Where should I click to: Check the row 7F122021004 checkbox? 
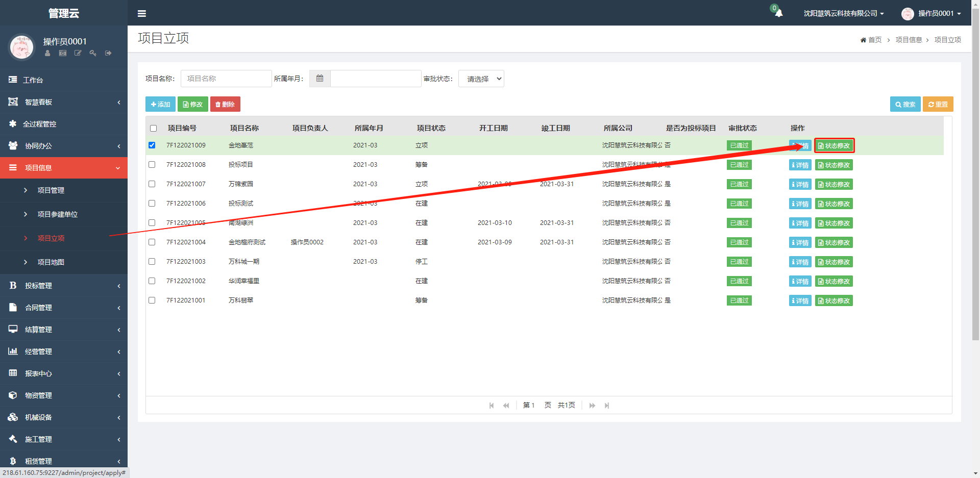[x=152, y=242]
